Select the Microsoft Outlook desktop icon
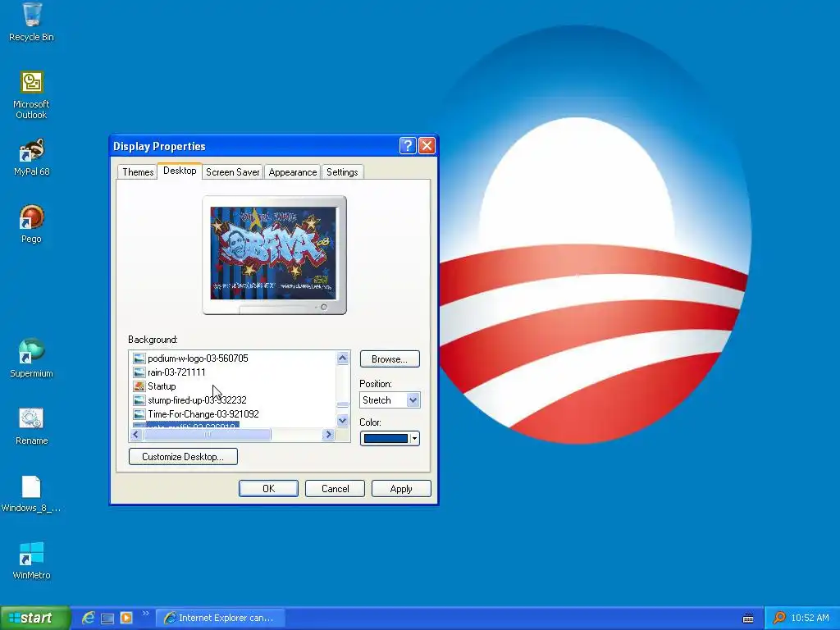840x630 pixels. click(x=32, y=95)
